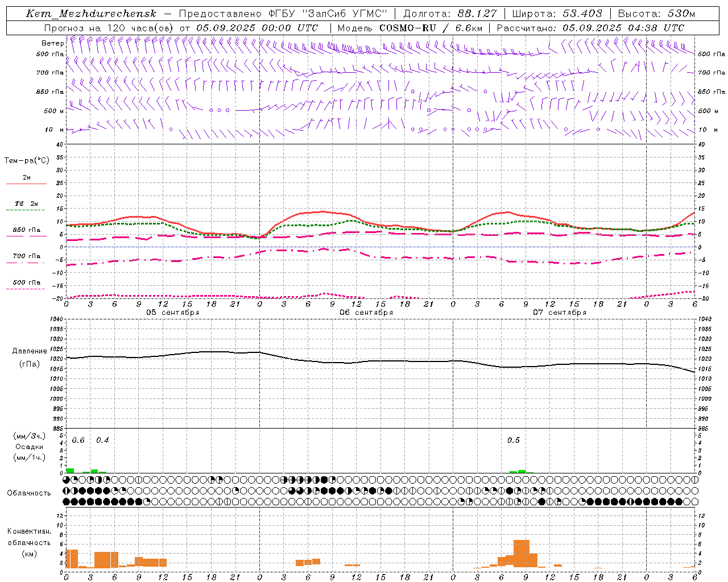Click the tallest orange convective cloud bar
728x582 pixels.
point(522,554)
